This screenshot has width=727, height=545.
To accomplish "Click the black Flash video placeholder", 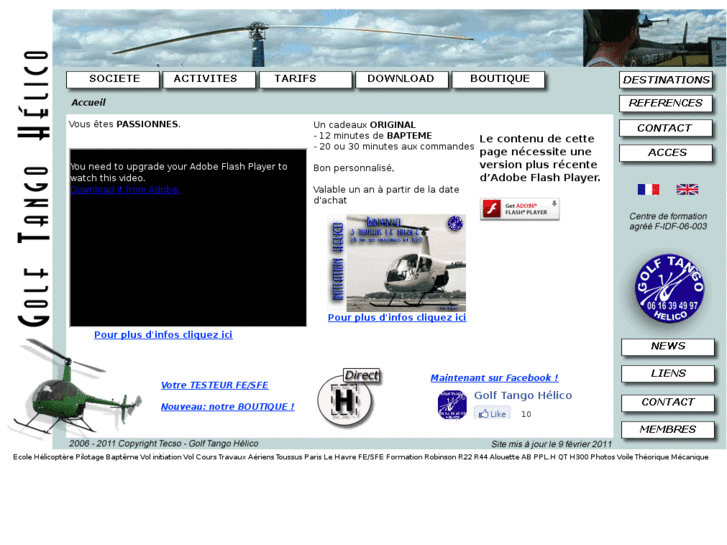I will 188,238.
